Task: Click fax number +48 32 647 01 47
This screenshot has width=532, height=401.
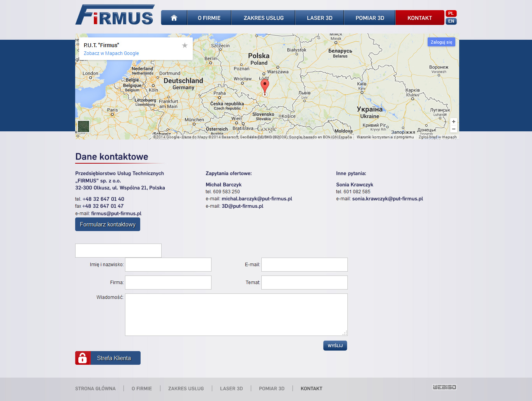Action: 103,206
